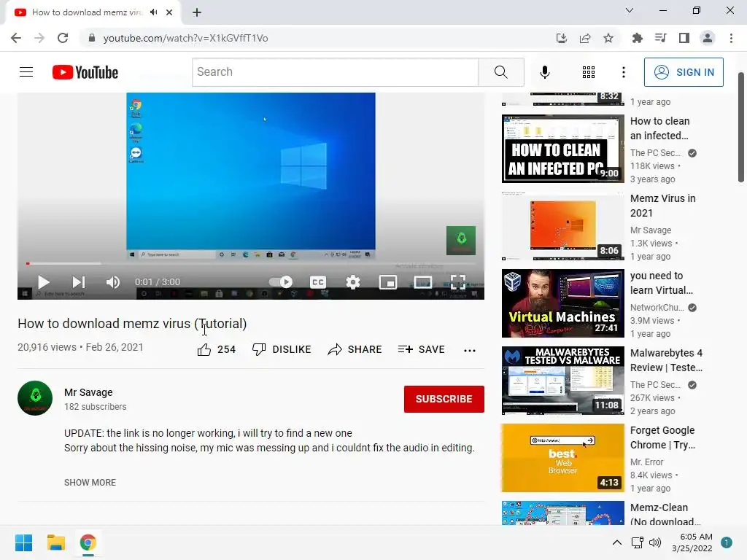Image resolution: width=747 pixels, height=560 pixels.
Task: Open the YouTube apps grid
Action: (589, 72)
